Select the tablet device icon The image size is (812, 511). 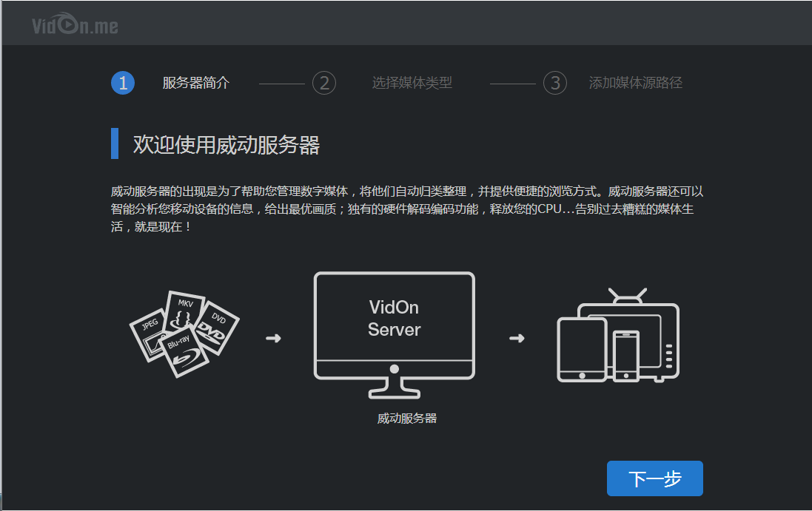coord(582,350)
